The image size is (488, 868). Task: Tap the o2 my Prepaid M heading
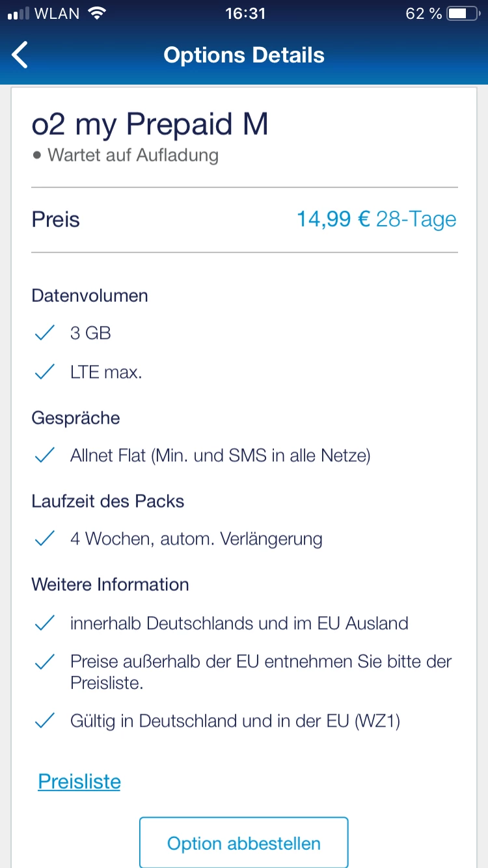coord(150,124)
